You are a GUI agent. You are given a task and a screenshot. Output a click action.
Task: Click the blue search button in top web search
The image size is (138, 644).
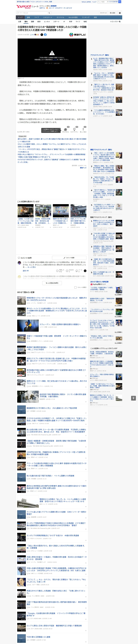120,2
